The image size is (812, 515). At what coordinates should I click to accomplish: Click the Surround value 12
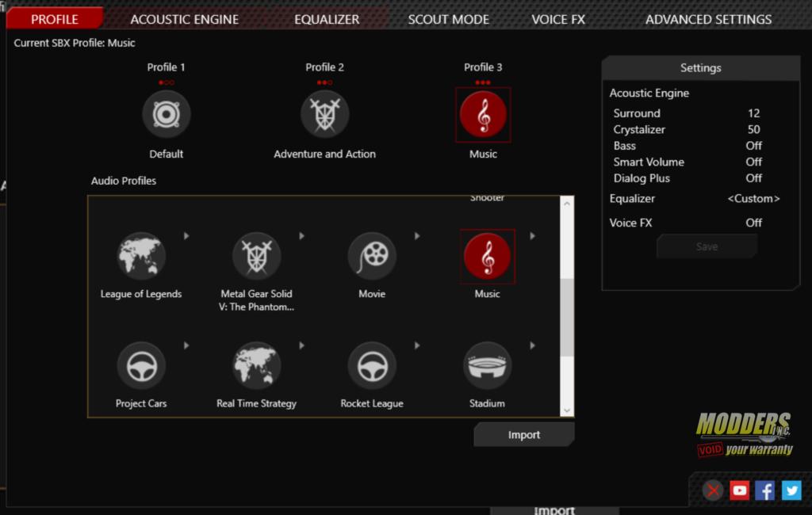tap(753, 113)
